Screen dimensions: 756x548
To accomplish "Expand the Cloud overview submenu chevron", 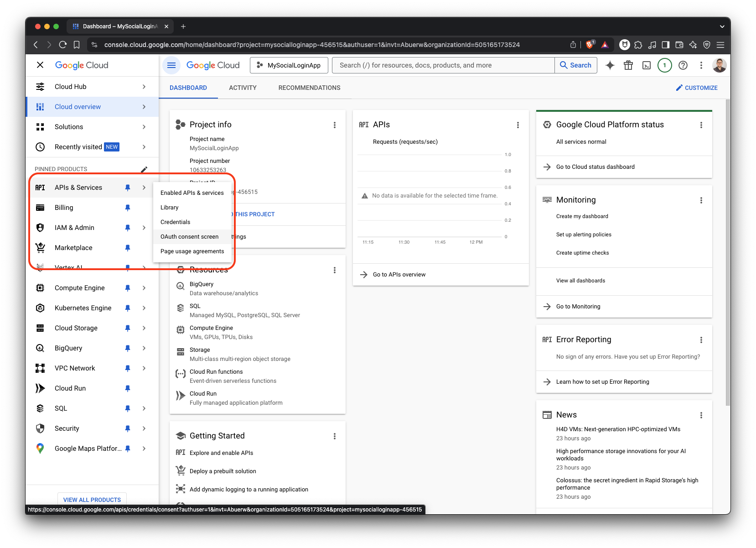I will 144,107.
